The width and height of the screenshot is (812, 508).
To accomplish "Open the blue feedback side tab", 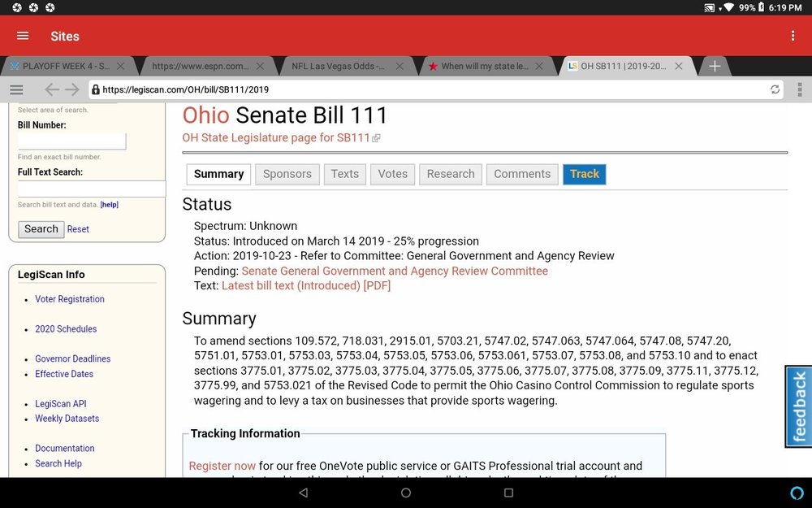I will click(799, 406).
